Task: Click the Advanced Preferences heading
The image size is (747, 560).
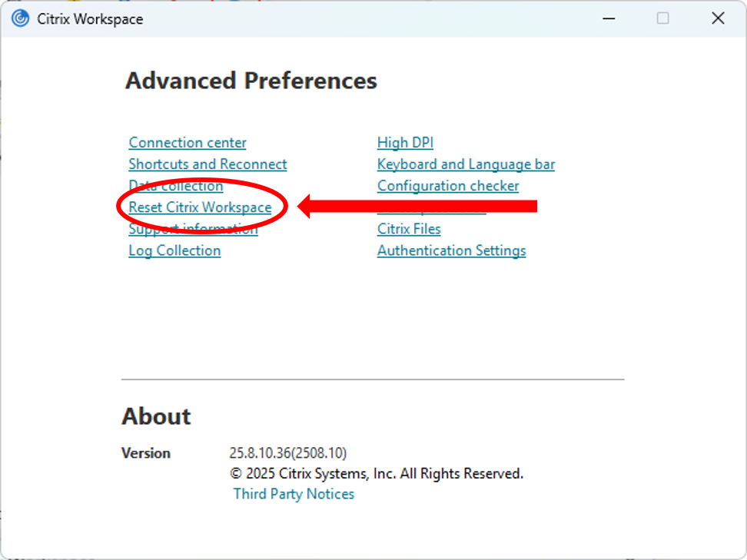Action: pos(251,81)
